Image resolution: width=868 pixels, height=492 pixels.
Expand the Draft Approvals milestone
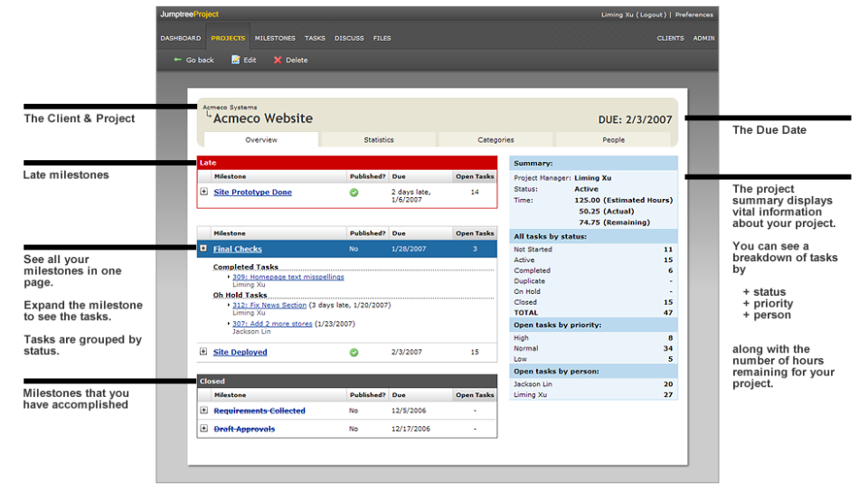204,429
